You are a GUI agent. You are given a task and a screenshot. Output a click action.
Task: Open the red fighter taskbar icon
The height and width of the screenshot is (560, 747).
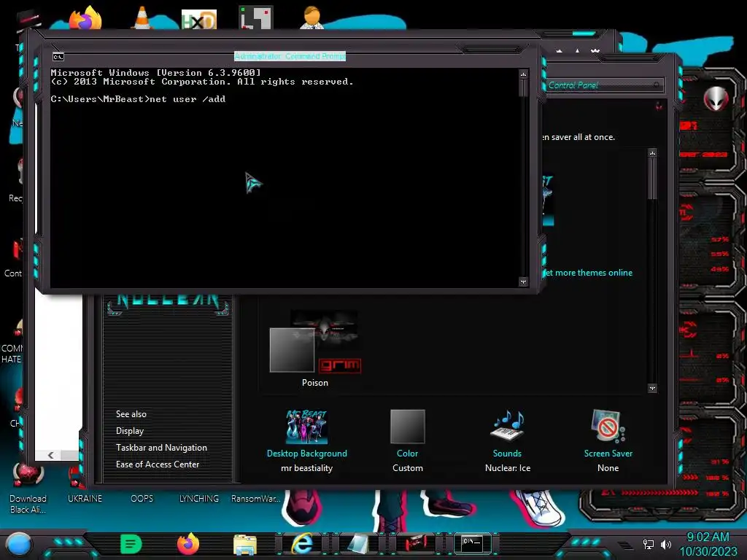click(416, 544)
